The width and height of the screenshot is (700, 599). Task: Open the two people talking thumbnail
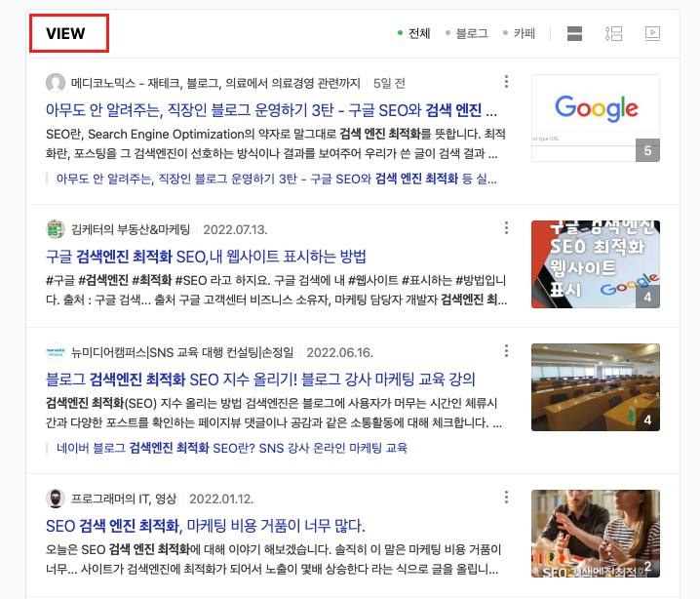click(596, 534)
